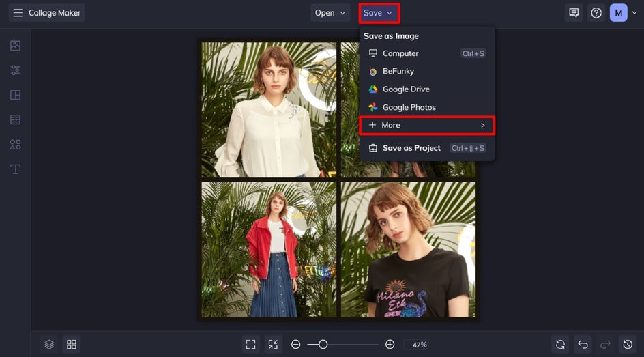Open the feedback message icon
Viewport: 644px width, 357px height.
tap(574, 13)
